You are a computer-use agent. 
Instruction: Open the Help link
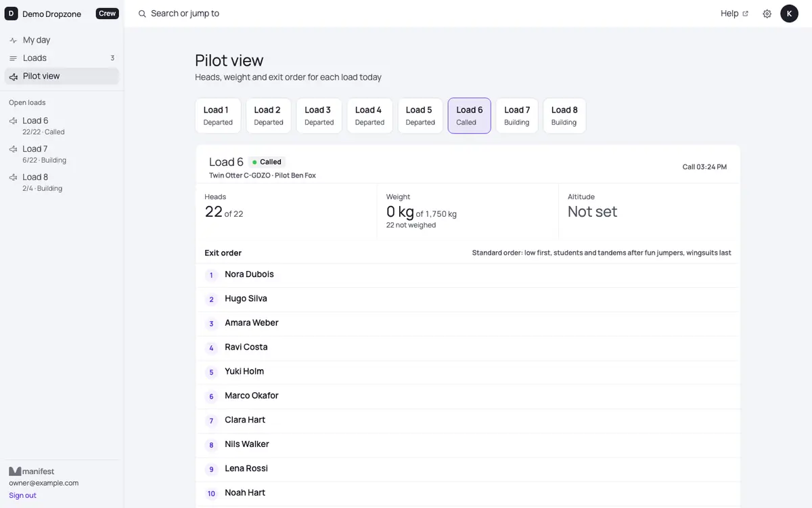tap(734, 14)
